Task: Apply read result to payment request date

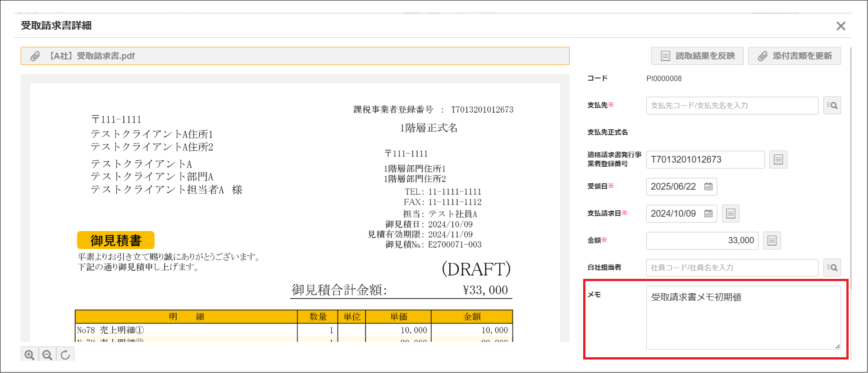Action: (731, 214)
